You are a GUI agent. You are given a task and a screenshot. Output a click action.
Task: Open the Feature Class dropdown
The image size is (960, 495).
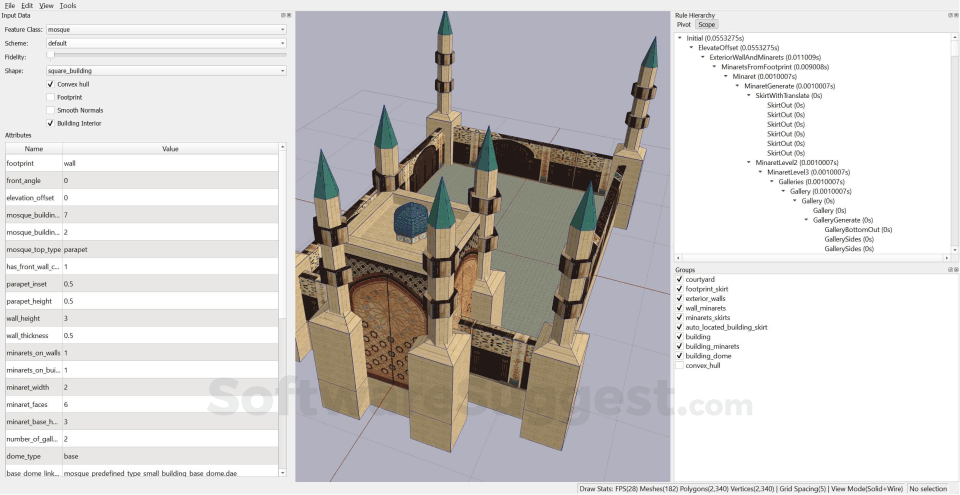pos(166,30)
